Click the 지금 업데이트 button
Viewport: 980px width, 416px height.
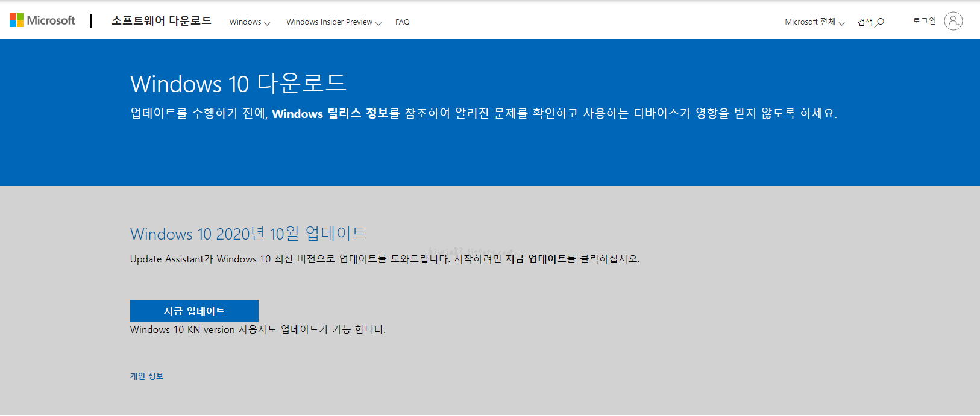coord(194,311)
